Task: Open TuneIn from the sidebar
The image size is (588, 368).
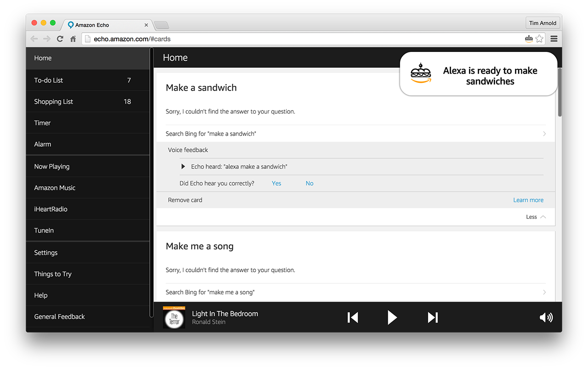Action: [88, 230]
